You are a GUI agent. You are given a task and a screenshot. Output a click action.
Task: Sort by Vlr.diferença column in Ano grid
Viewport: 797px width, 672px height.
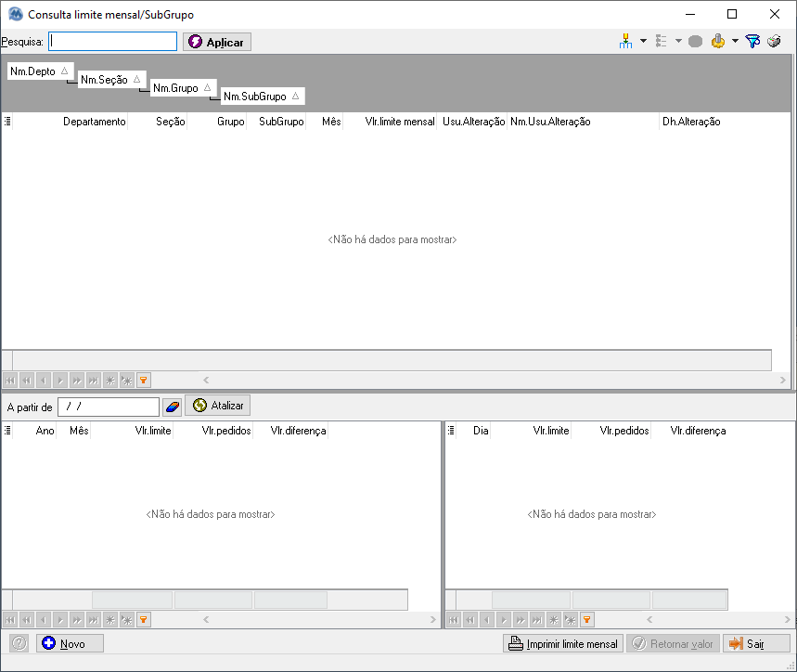291,431
